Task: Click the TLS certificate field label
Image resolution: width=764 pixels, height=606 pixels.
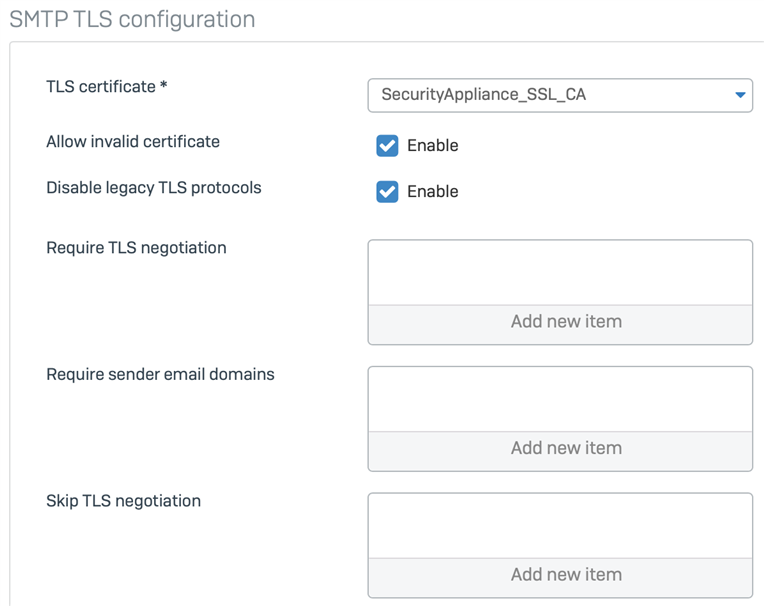Action: 101,87
